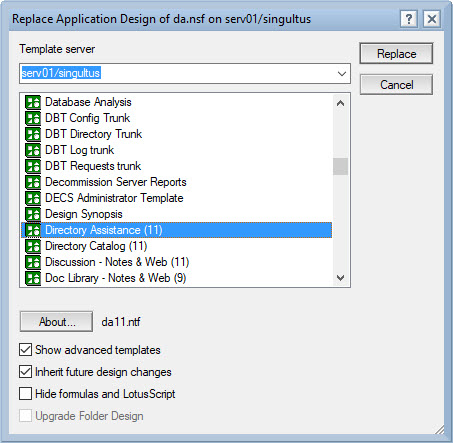The height and width of the screenshot is (443, 453).
Task: Click the Doc Library - Notes & Web icon
Action: pos(33,278)
